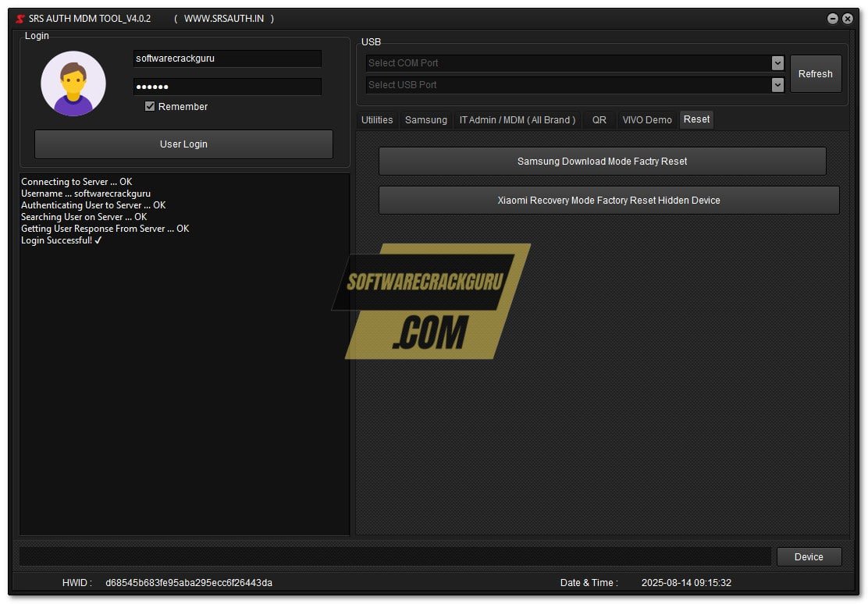Open the USB port dropdown arrow
The image size is (868, 604).
tap(777, 84)
